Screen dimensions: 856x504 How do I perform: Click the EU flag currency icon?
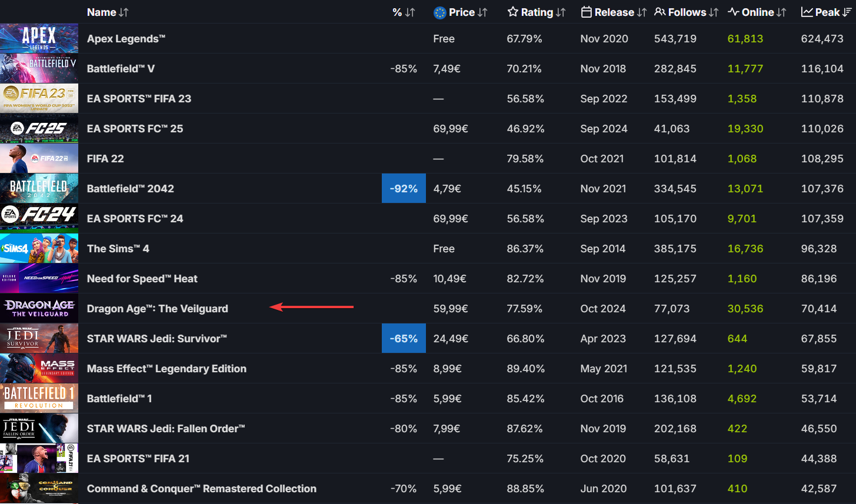tap(439, 12)
